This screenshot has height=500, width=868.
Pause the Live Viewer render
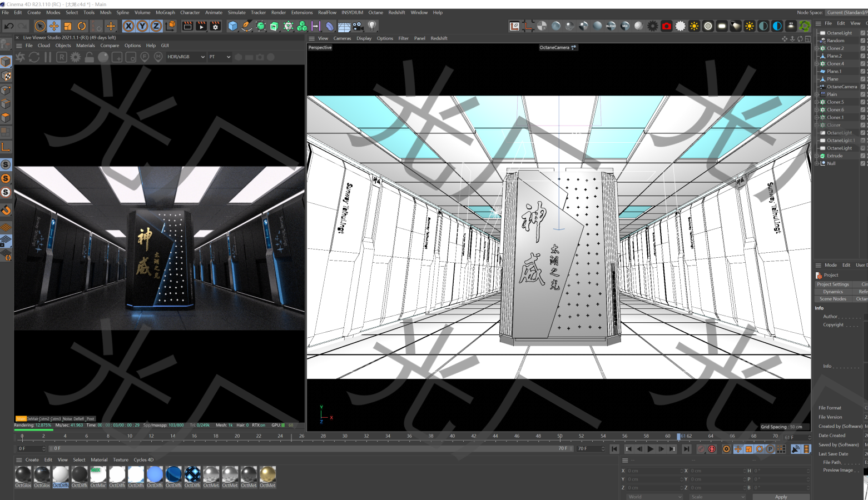coord(47,56)
